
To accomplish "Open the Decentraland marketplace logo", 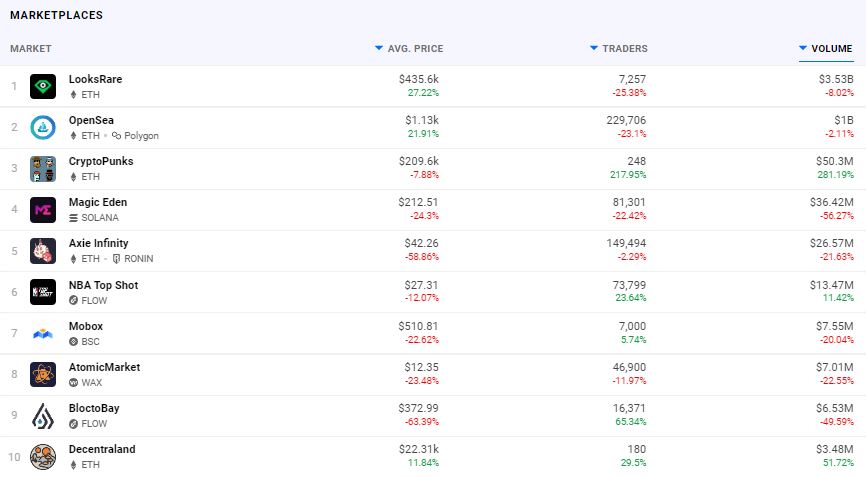I will click(43, 457).
